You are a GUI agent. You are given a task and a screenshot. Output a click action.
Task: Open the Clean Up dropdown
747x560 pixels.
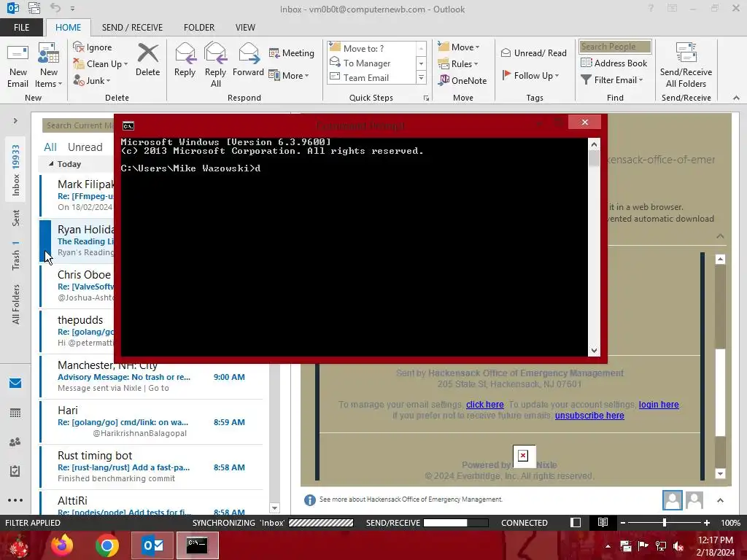[x=100, y=64]
